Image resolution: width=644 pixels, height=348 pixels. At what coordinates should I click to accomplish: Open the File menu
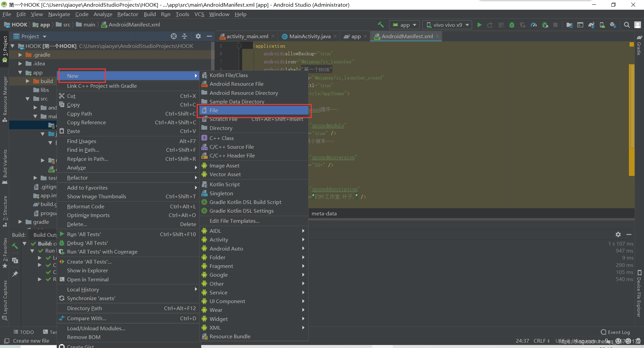coord(7,14)
